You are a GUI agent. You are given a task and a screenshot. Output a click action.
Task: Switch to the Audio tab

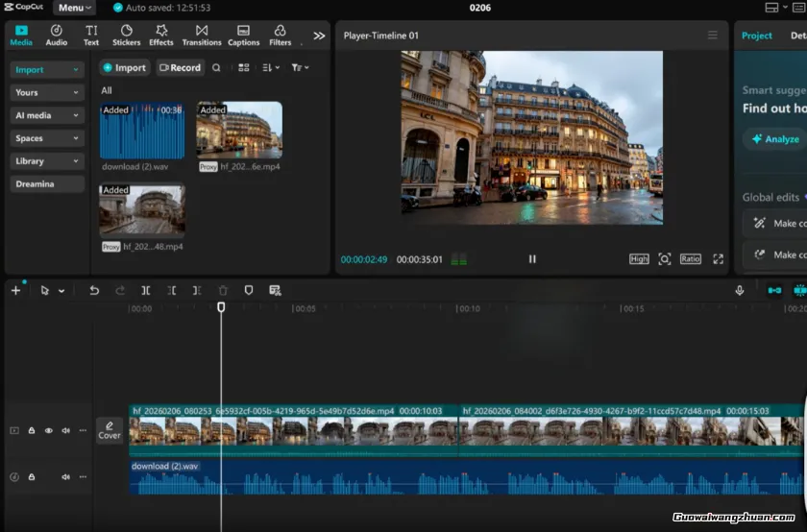(57, 35)
